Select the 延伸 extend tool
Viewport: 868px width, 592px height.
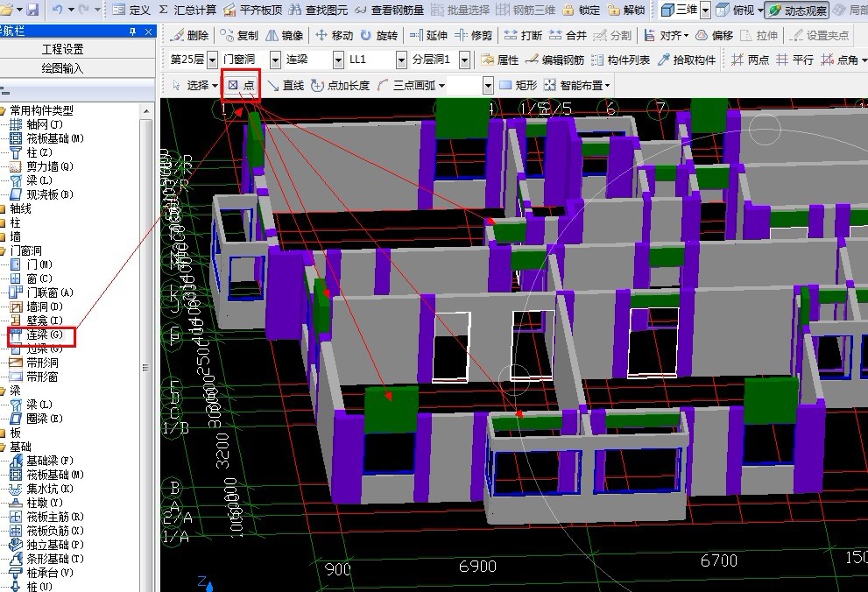tap(428, 35)
